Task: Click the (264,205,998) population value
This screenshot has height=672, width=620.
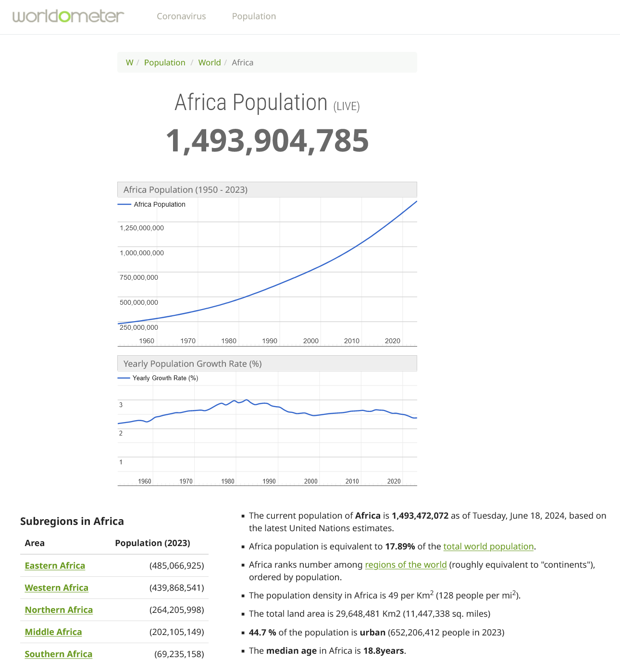Action: click(176, 610)
